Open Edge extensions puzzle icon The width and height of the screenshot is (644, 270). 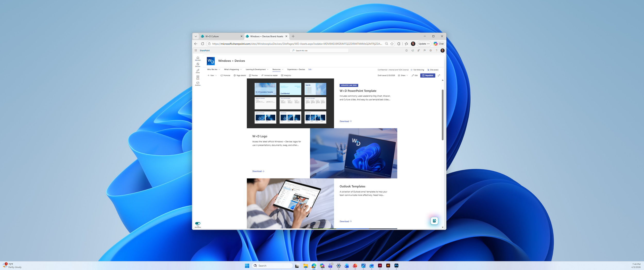[399, 44]
